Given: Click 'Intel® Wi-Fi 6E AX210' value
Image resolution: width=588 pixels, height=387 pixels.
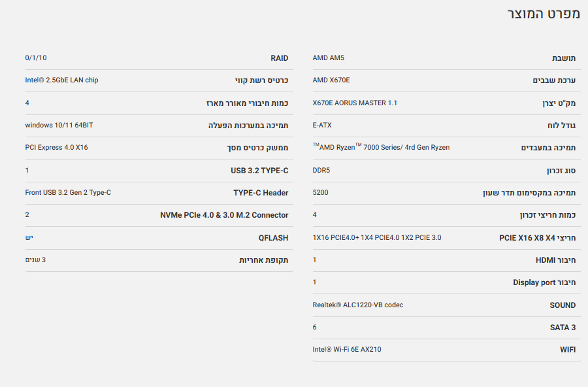Looking at the screenshot, I should coord(347,350).
